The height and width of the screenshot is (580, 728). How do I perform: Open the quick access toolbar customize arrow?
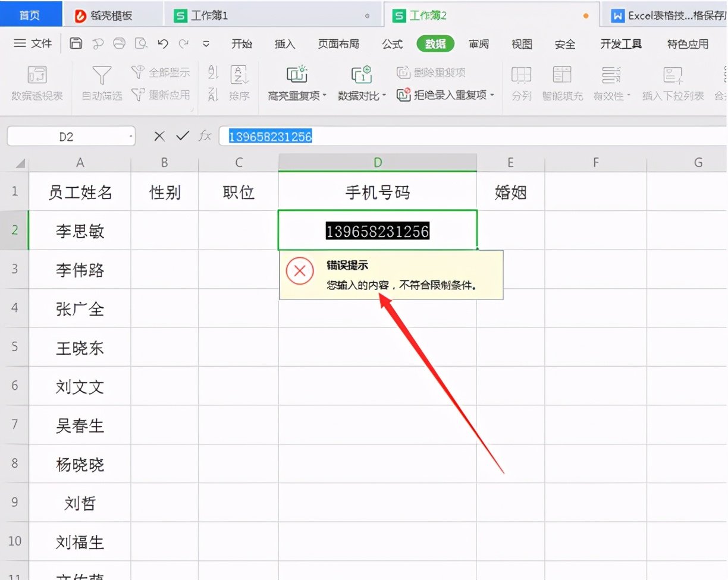point(206,43)
